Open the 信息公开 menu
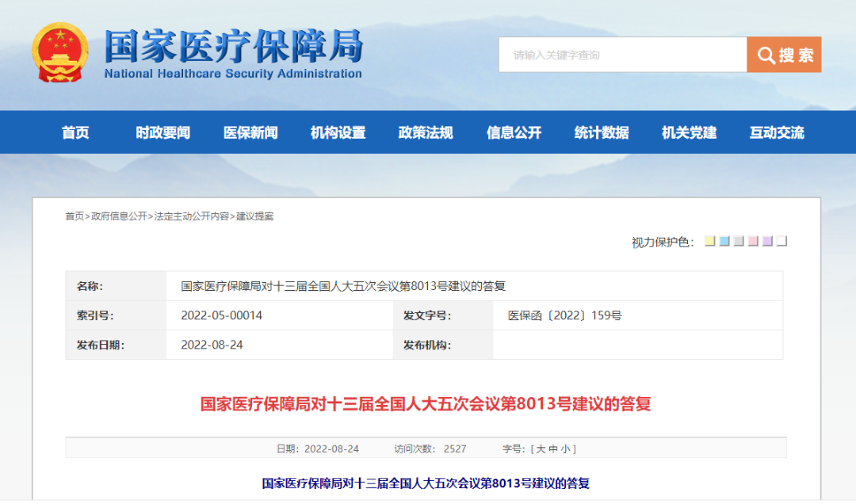Viewport: 856px width, 504px height. point(514,132)
